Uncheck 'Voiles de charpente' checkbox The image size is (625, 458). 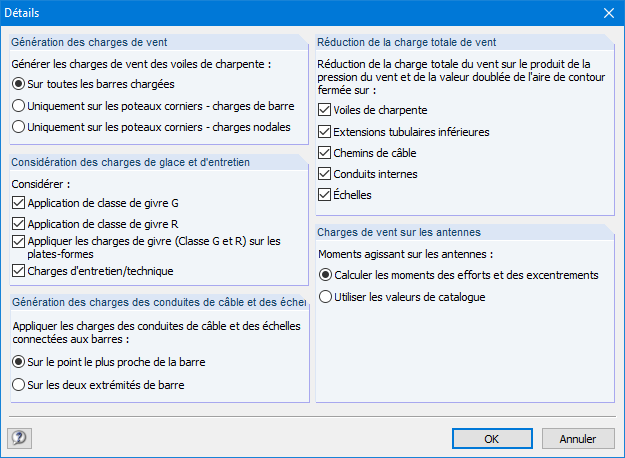click(x=324, y=110)
